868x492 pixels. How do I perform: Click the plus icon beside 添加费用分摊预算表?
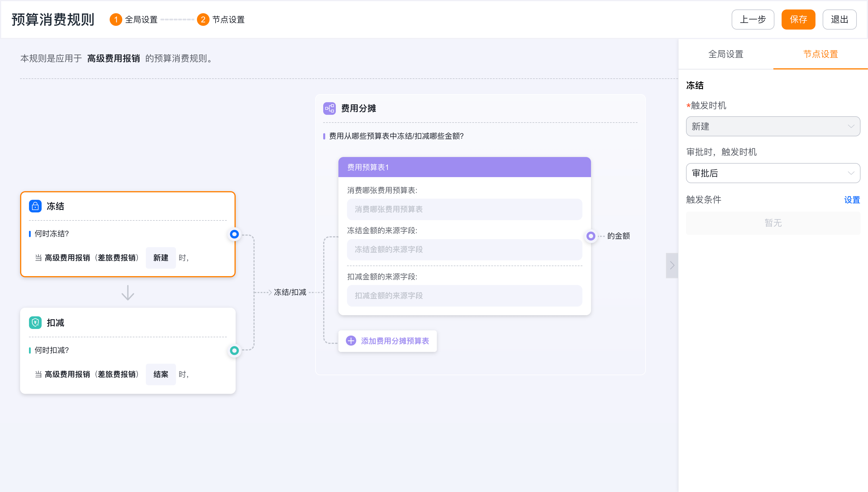351,341
